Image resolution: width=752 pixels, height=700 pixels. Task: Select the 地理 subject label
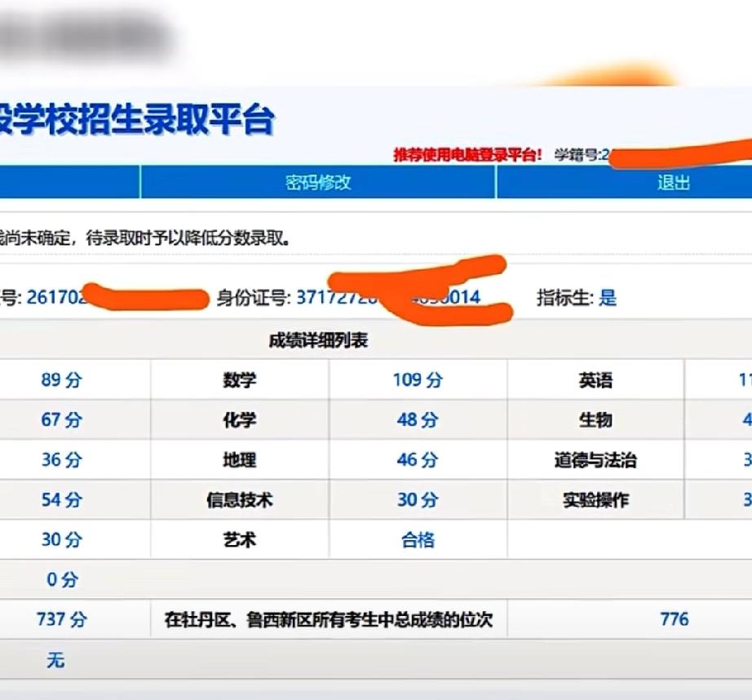pos(239,460)
